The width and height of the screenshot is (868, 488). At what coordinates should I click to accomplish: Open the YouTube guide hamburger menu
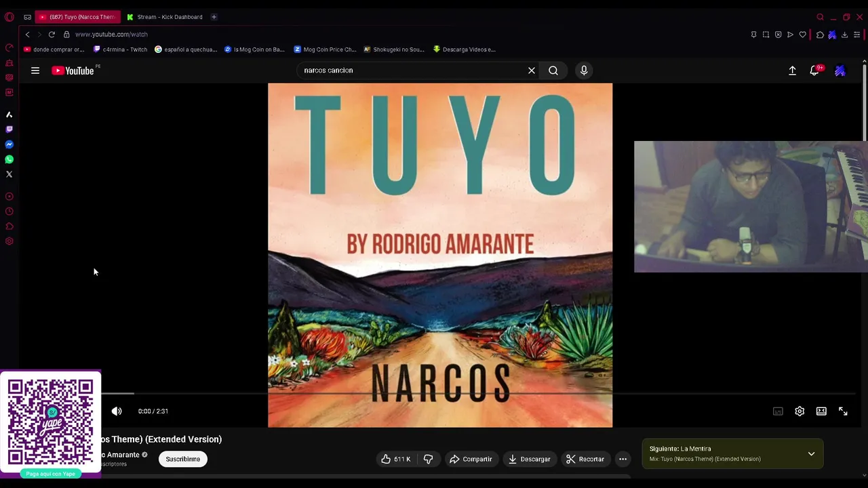(x=35, y=70)
